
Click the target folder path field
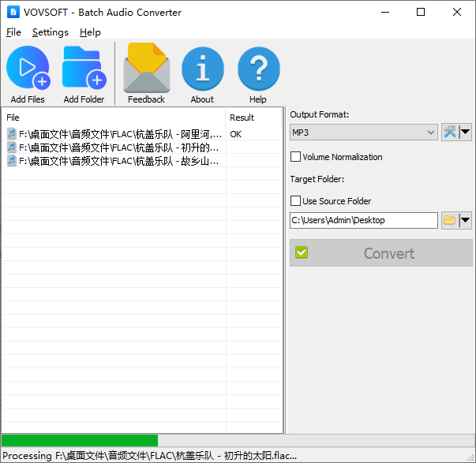click(x=363, y=220)
